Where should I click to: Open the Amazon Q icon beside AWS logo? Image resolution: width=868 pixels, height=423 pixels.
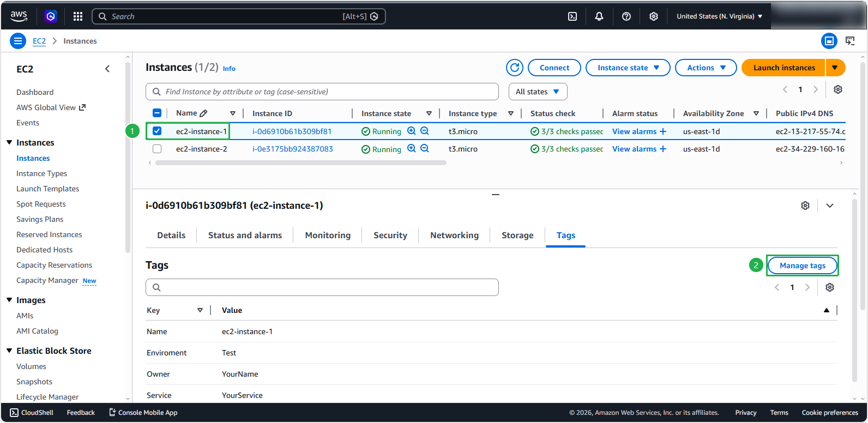point(51,16)
